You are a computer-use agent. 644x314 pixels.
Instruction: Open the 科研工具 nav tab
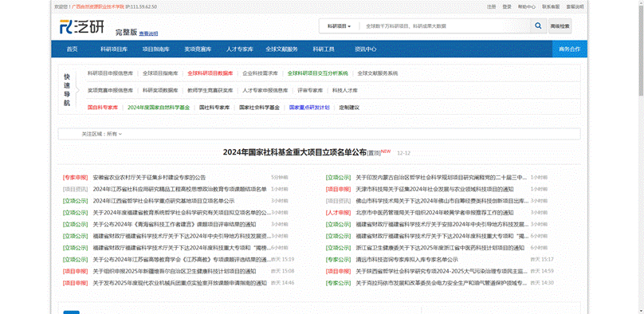pos(324,49)
